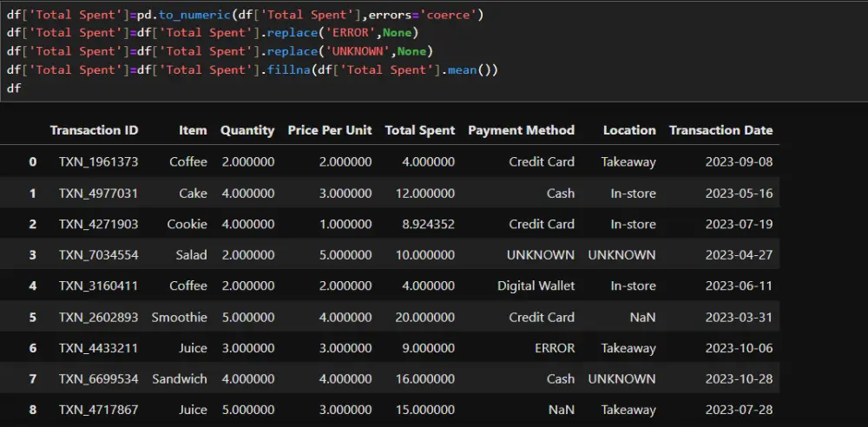
Task: Select cell TXN_4977031
Action: [x=99, y=193]
